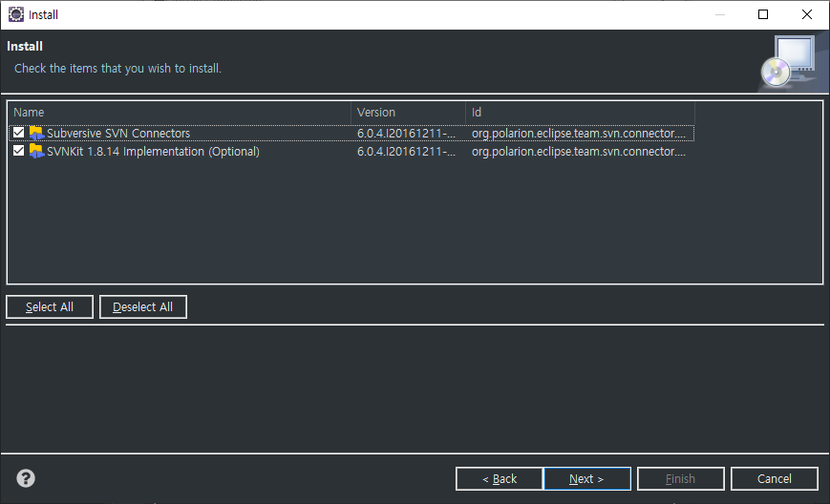Click the Eclipse icon in the title bar
The image size is (830, 504).
coord(16,14)
